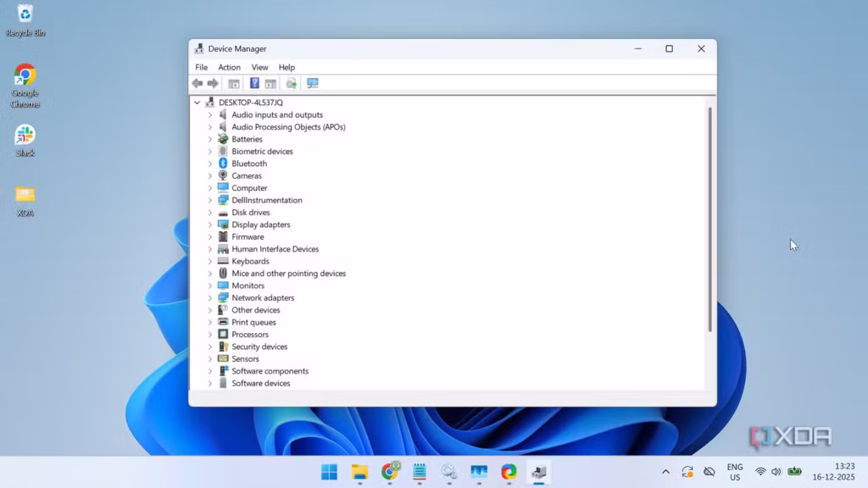Image resolution: width=868 pixels, height=488 pixels.
Task: Select the Monitors label
Action: pos(248,286)
